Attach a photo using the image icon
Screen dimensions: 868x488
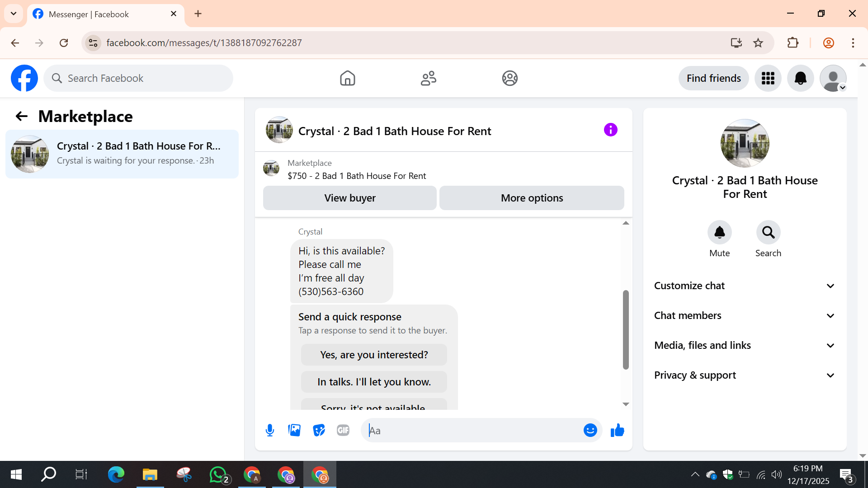[x=294, y=430]
